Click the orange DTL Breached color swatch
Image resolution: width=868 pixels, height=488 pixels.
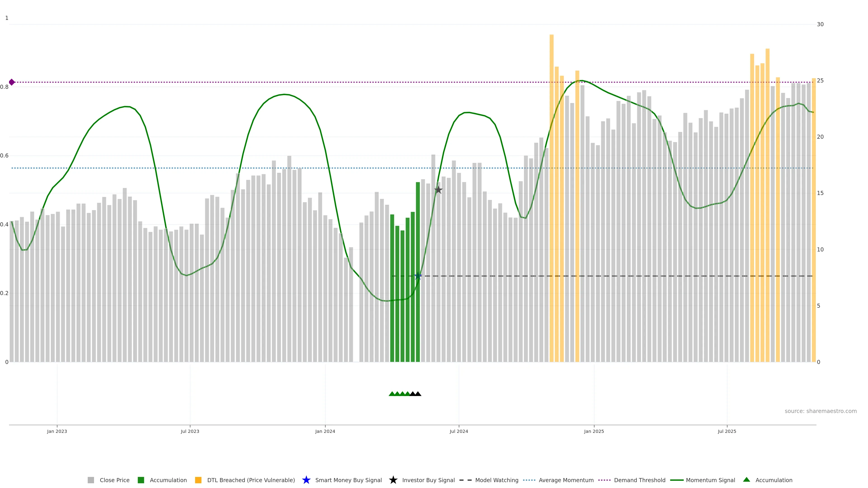click(198, 480)
